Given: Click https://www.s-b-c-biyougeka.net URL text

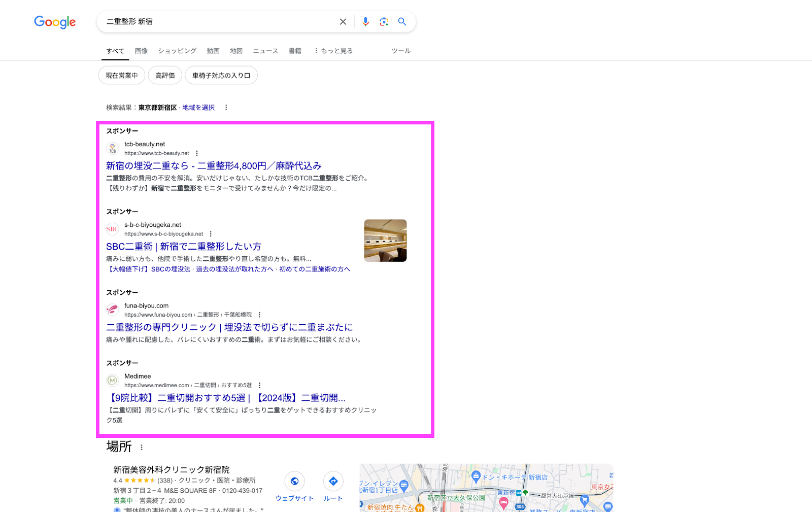Looking at the screenshot, I should pyautogui.click(x=163, y=234).
